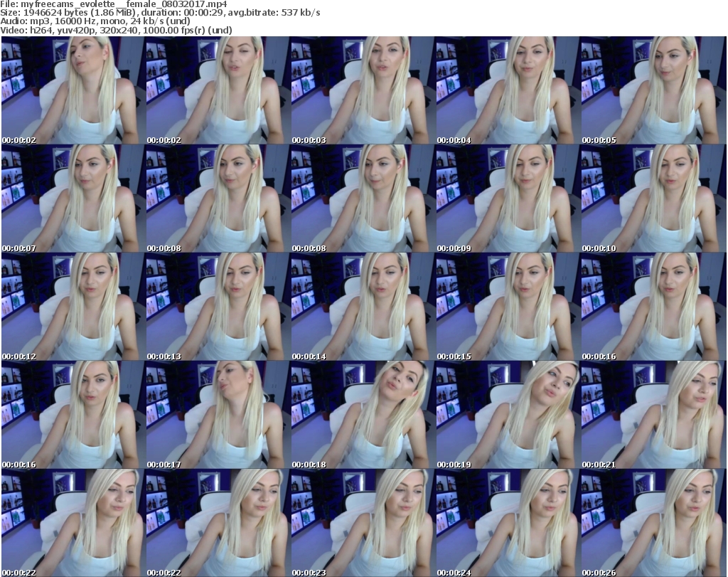Open the thumbnail stamped 00:00:10

pyautogui.click(x=653, y=198)
